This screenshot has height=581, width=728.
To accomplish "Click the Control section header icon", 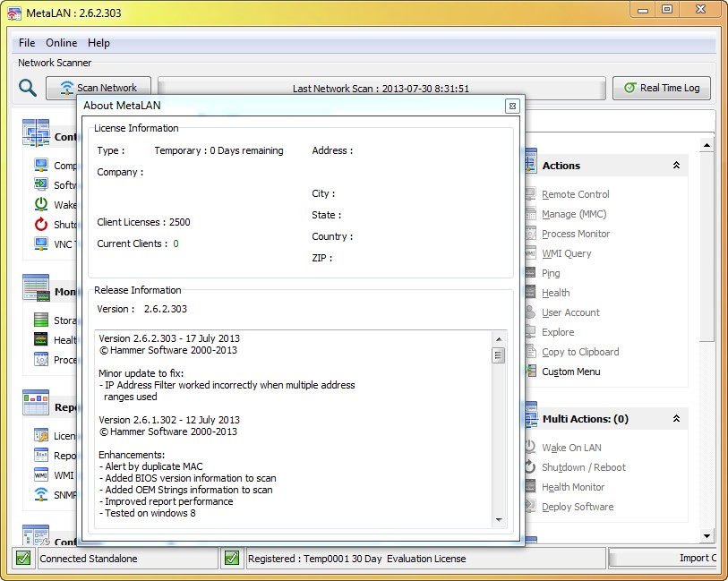I will pos(36,133).
